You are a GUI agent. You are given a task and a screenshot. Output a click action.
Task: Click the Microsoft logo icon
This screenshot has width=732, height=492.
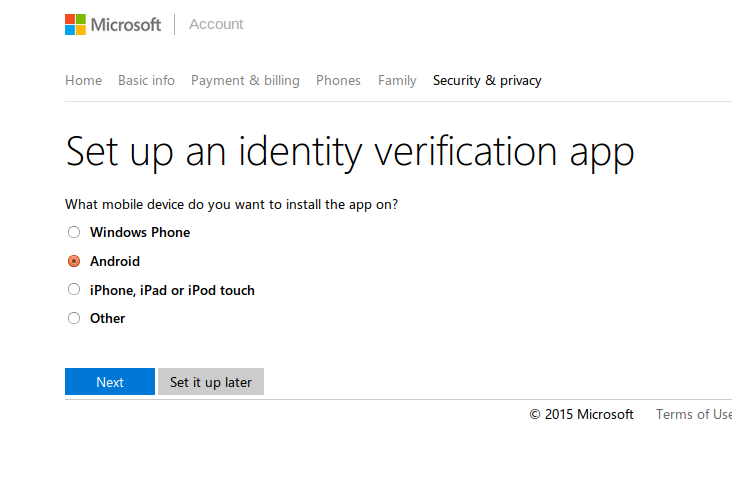[75, 24]
